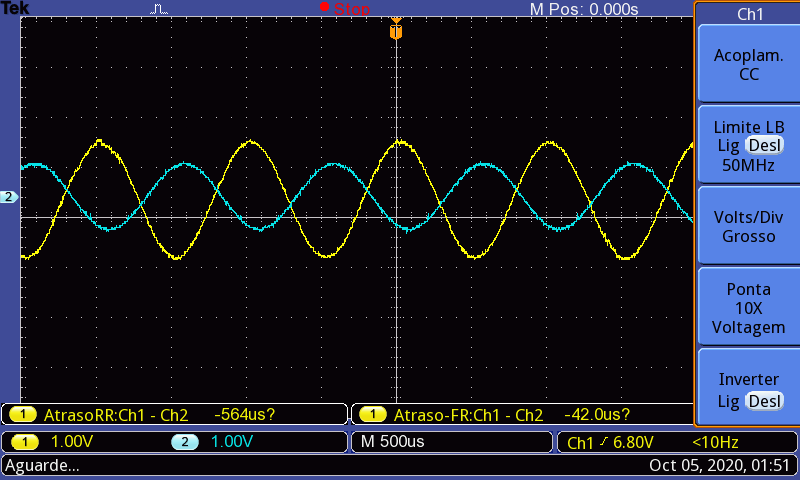
Task: Click the -564us? delay value
Action: [244, 414]
